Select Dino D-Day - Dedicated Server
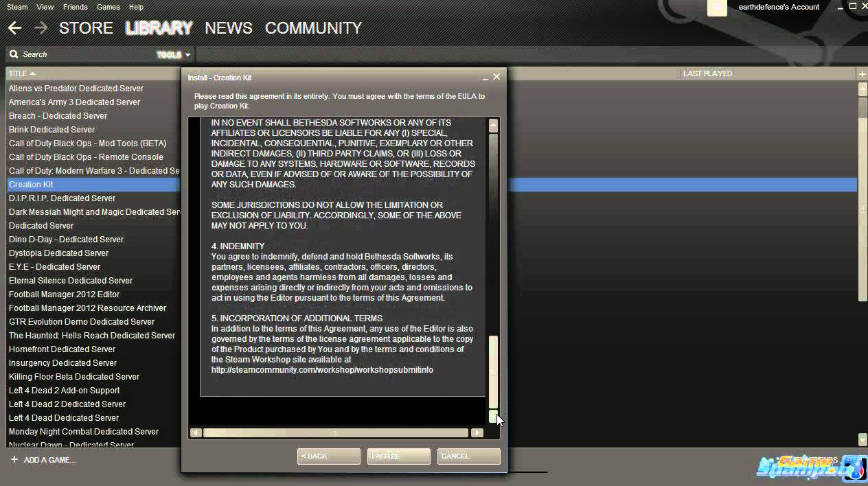 pos(66,239)
